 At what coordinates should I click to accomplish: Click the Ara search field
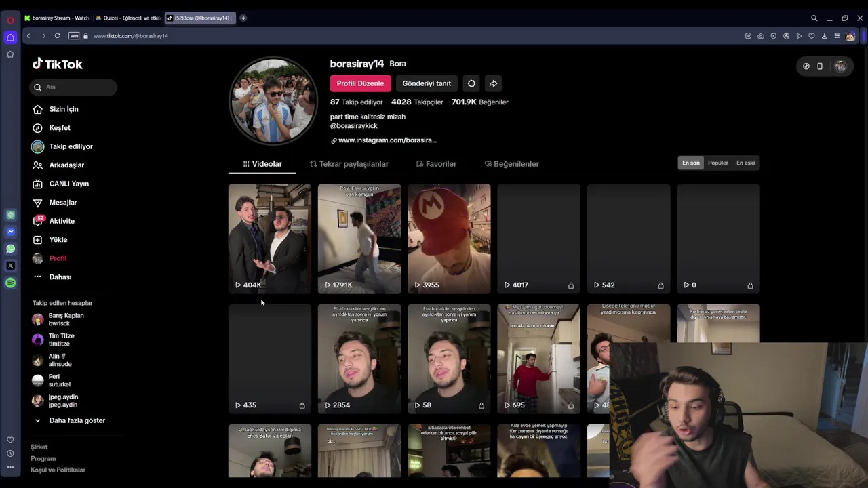(74, 87)
